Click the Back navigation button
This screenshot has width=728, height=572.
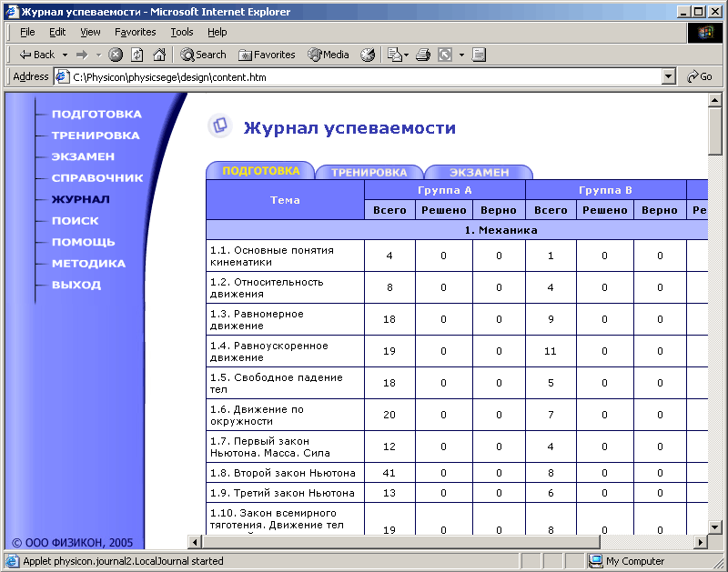click(x=36, y=55)
